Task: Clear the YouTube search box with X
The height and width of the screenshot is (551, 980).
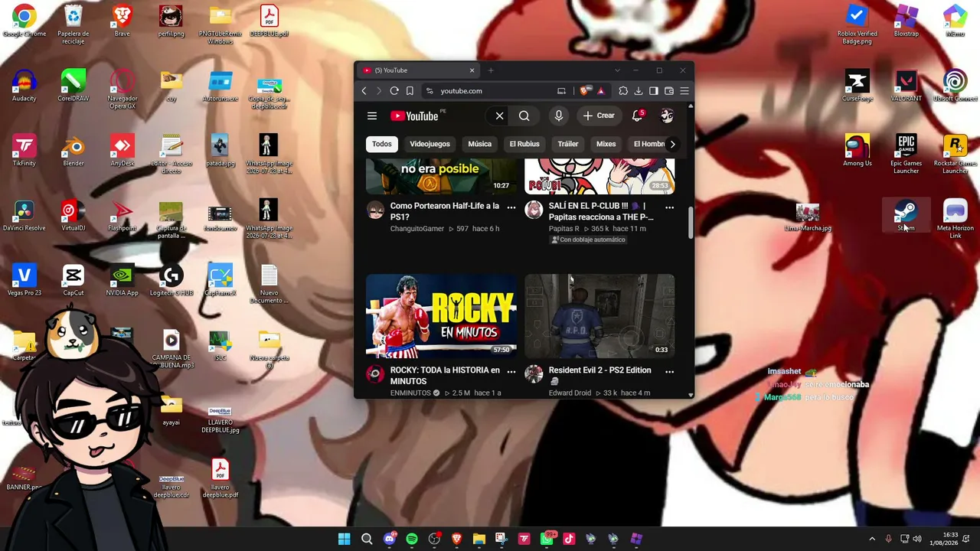Action: [499, 116]
